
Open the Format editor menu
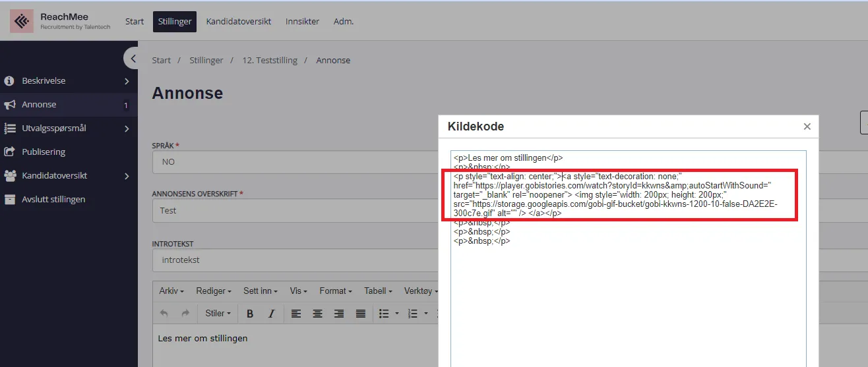click(x=336, y=291)
